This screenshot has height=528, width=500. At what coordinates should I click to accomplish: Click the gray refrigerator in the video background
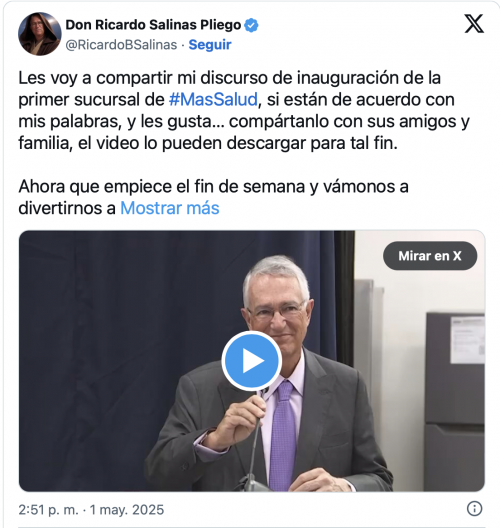point(455,401)
